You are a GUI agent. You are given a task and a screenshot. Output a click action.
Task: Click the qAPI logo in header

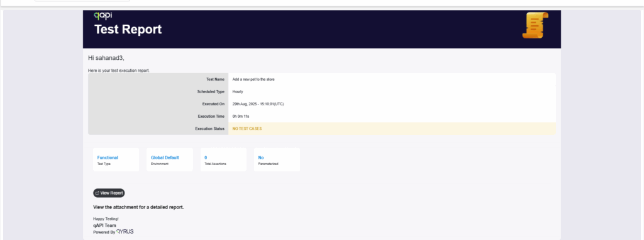coord(103,16)
